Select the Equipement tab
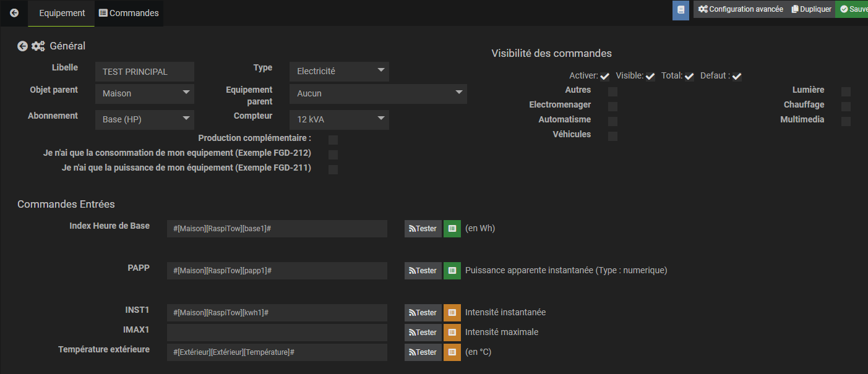 coord(62,13)
